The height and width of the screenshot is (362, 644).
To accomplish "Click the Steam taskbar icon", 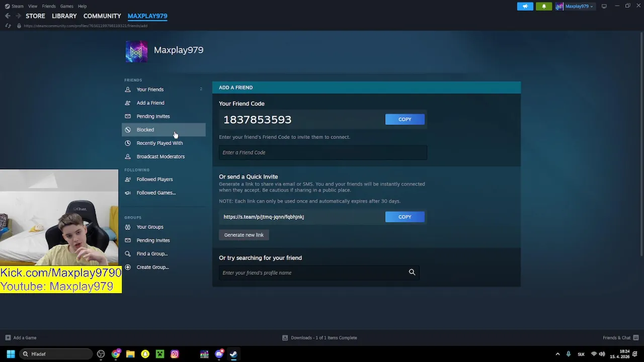I will click(x=233, y=354).
